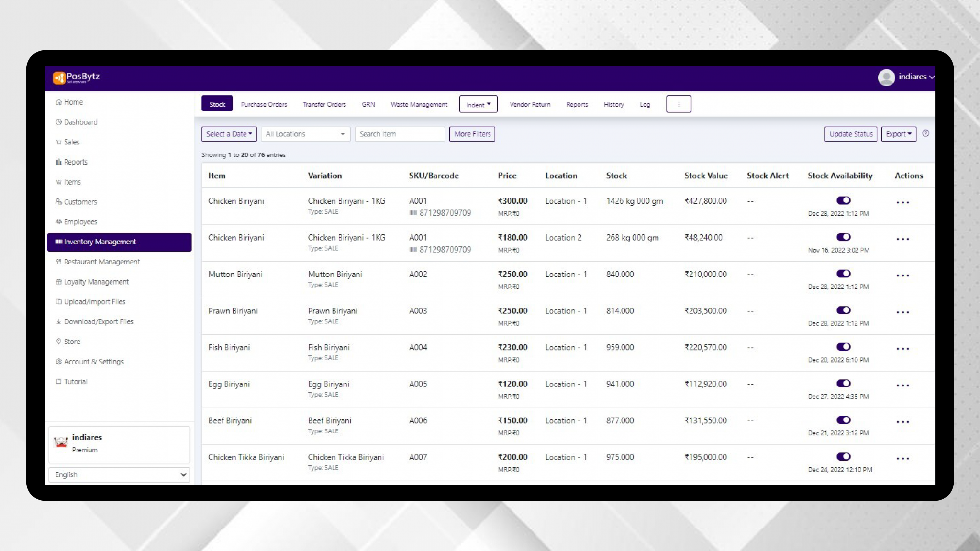
Task: Switch to the Purchase Orders tab
Action: (x=264, y=104)
